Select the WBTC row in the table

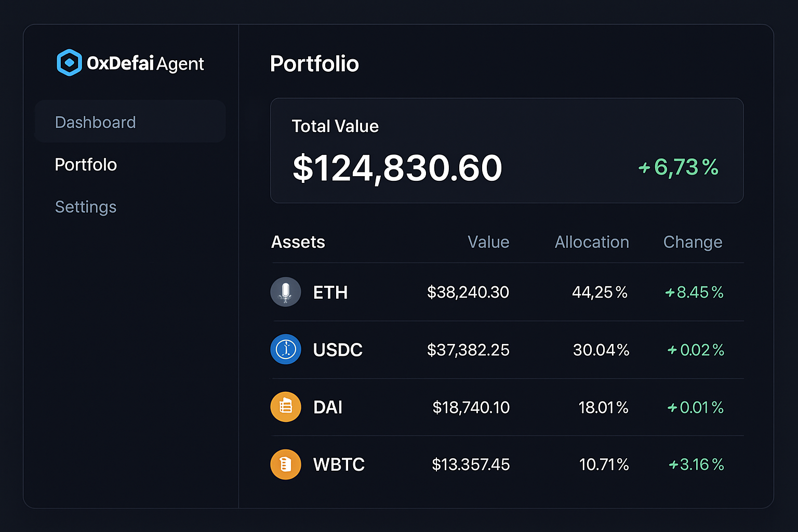[507, 464]
